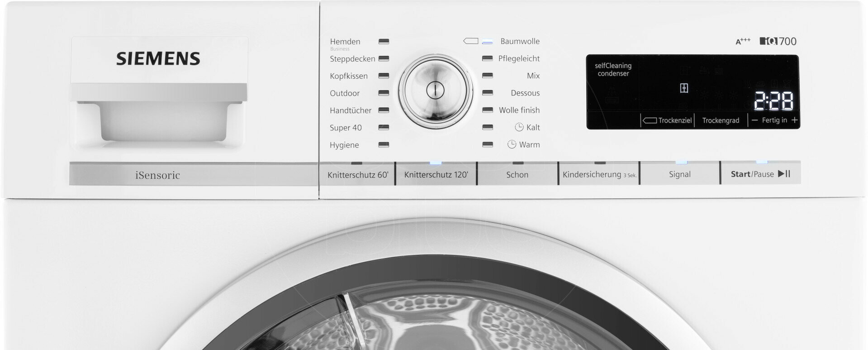Click the lit LED above Knitterschutz 120'
868x350 pixels.
pos(435,162)
